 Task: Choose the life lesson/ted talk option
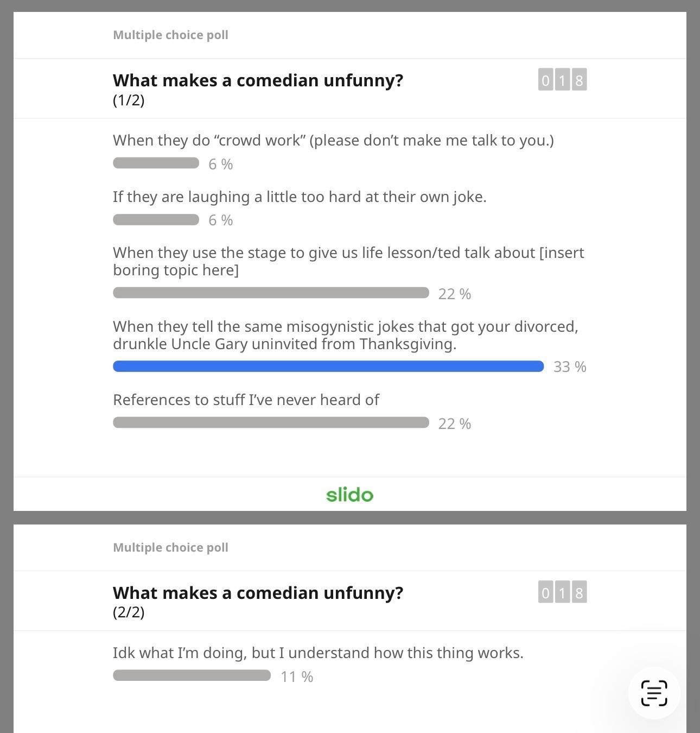coord(348,261)
